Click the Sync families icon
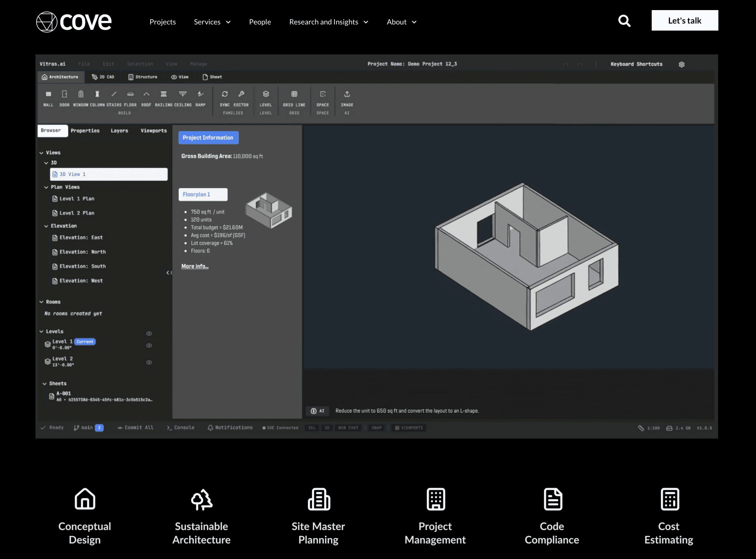This screenshot has width=756, height=559. (x=225, y=94)
